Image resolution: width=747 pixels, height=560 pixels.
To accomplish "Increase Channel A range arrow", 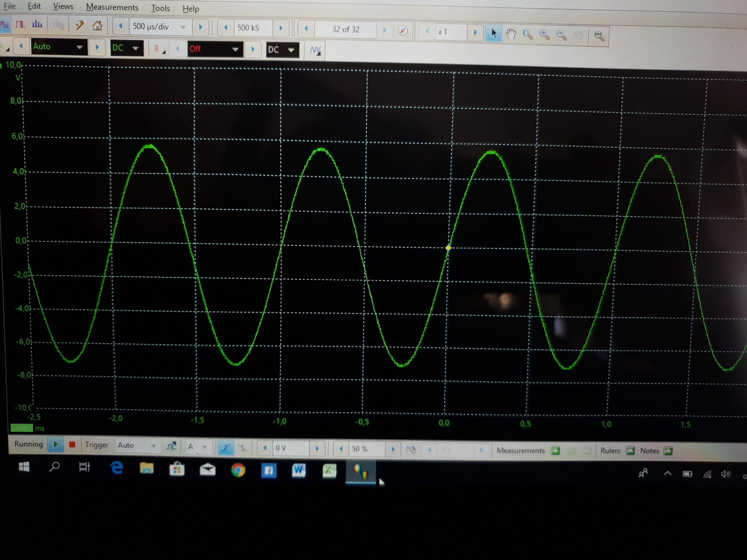I will coord(97,47).
